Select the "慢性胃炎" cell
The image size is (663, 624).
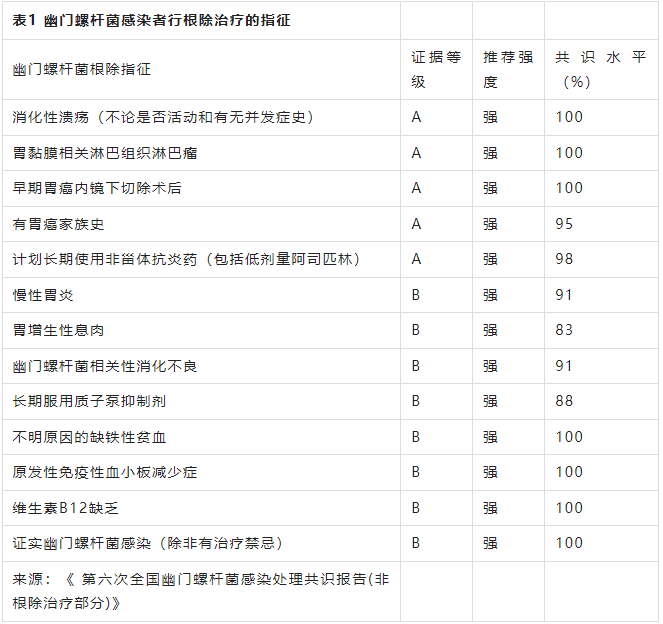pyautogui.click(x=43, y=295)
